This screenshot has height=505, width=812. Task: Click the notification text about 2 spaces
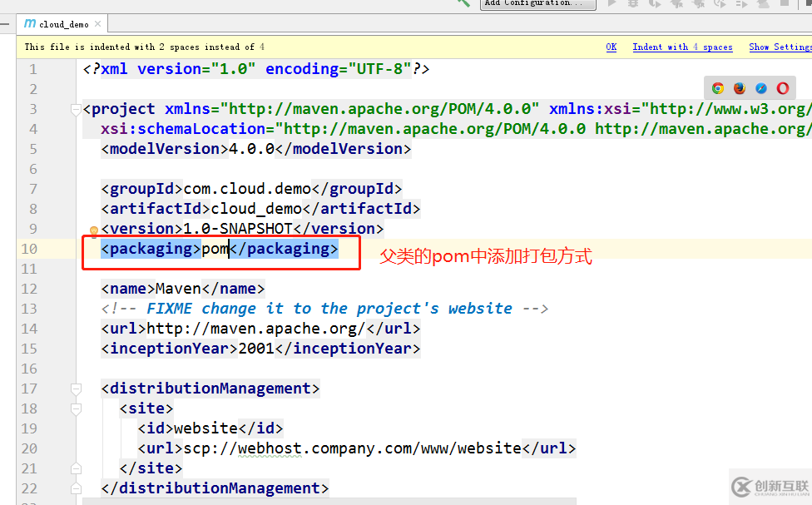click(145, 47)
